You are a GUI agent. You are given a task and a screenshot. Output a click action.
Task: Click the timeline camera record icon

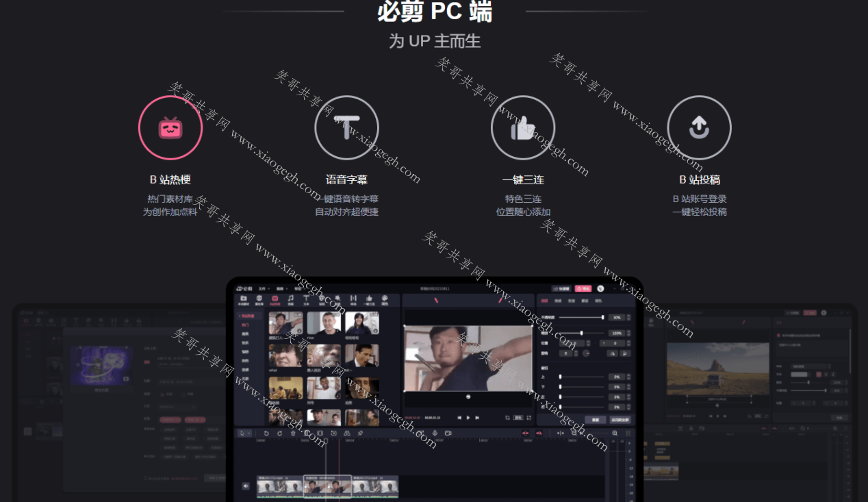coord(448,433)
